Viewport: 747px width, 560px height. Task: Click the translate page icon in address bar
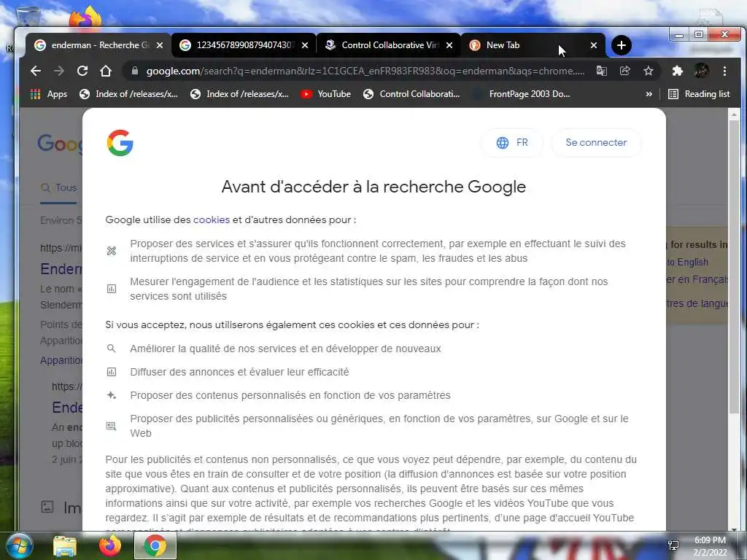pyautogui.click(x=602, y=71)
